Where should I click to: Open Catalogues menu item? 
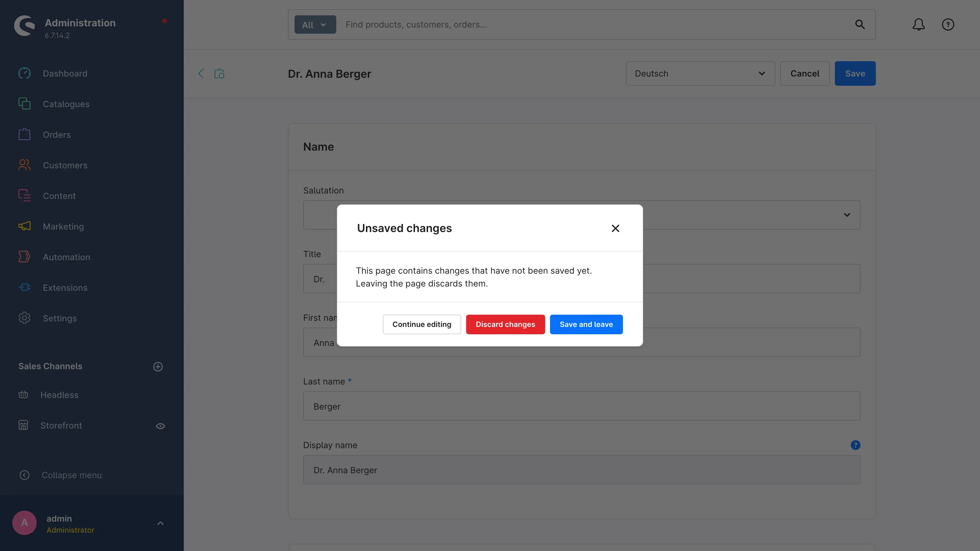pyautogui.click(x=66, y=104)
